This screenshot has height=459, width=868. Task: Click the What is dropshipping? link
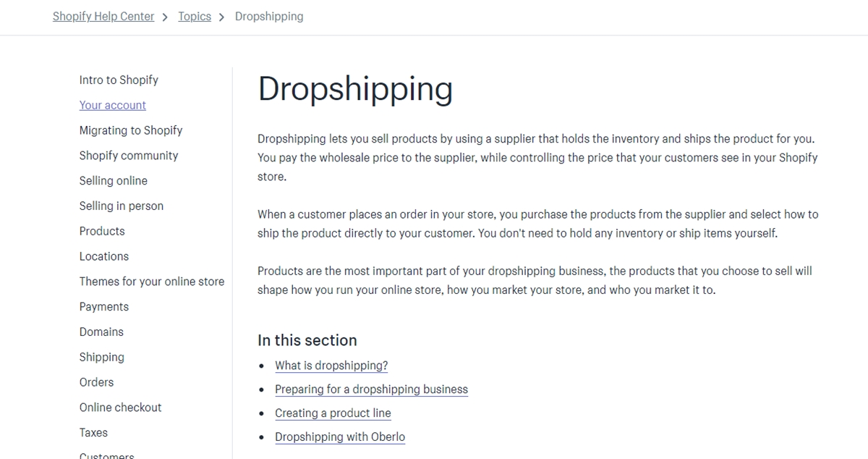(x=331, y=366)
